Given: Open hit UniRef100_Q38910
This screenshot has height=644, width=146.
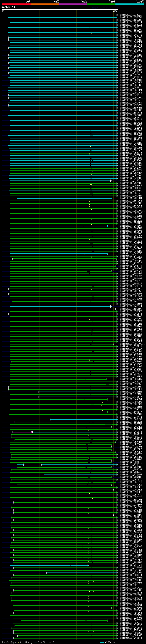Looking at the screenshot, I should [x=131, y=15].
